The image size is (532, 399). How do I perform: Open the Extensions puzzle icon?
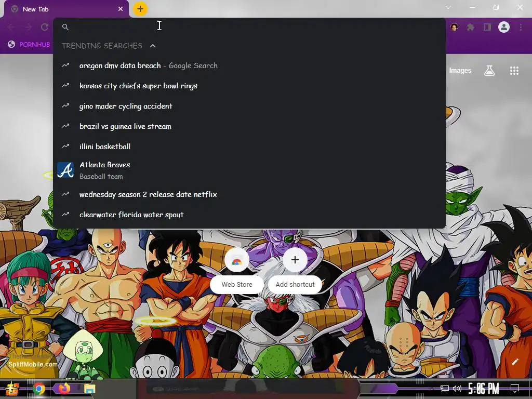point(471,27)
